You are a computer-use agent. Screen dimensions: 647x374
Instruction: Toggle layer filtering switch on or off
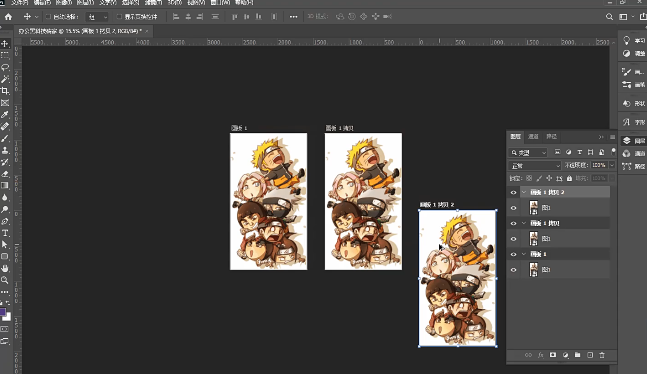click(614, 151)
